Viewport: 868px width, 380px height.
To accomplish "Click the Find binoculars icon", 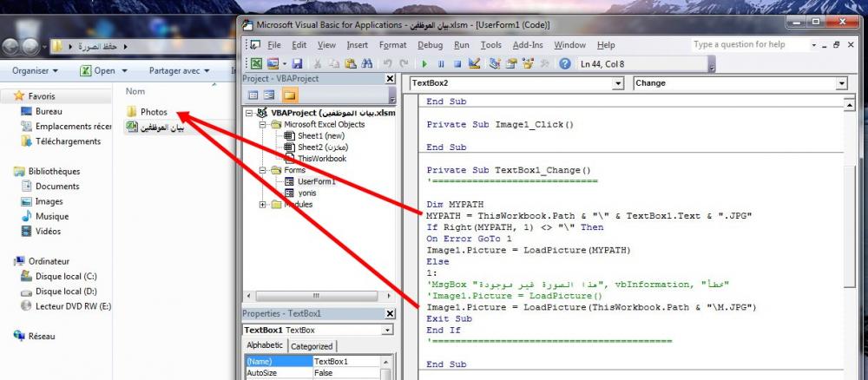I will 366,64.
